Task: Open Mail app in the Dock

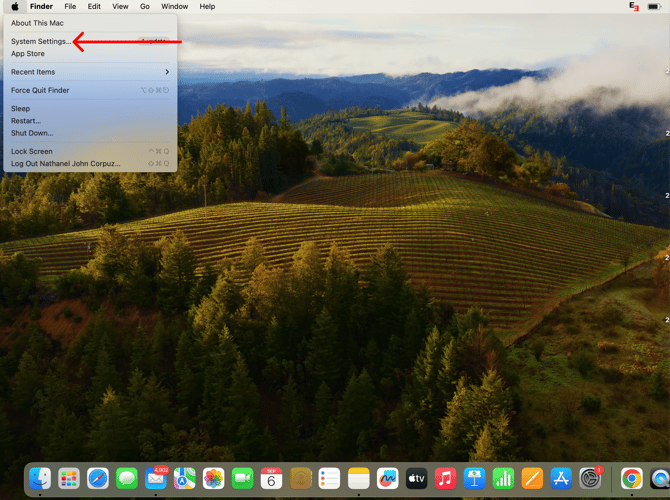Action: (156, 479)
